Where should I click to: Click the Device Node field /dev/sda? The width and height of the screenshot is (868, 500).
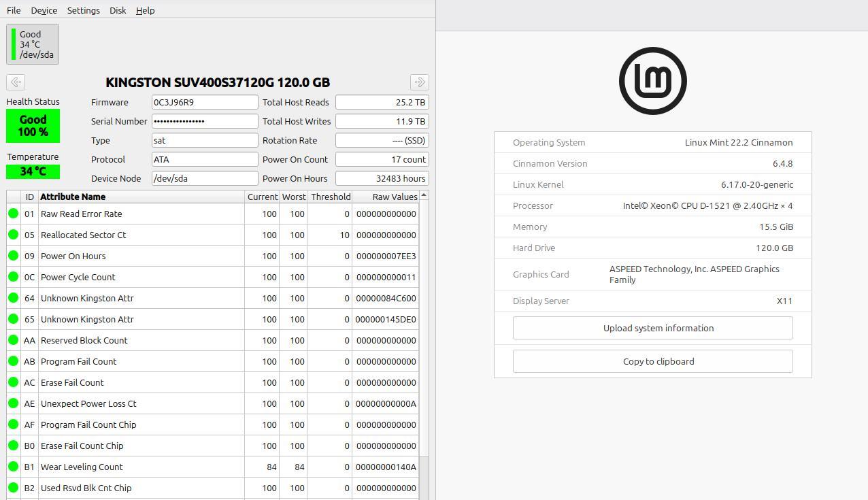205,178
